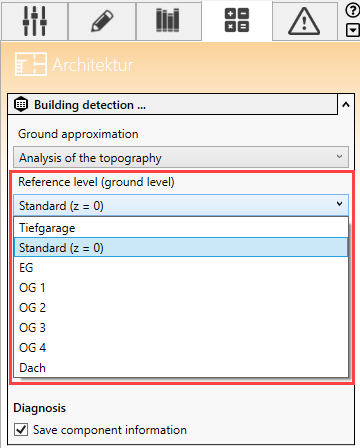360x448 pixels.
Task: Click the help question mark icon
Action: (352, 10)
